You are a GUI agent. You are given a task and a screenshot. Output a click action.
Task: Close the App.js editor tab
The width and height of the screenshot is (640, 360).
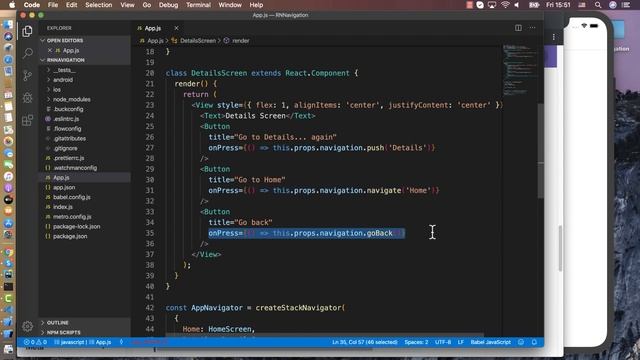176,28
